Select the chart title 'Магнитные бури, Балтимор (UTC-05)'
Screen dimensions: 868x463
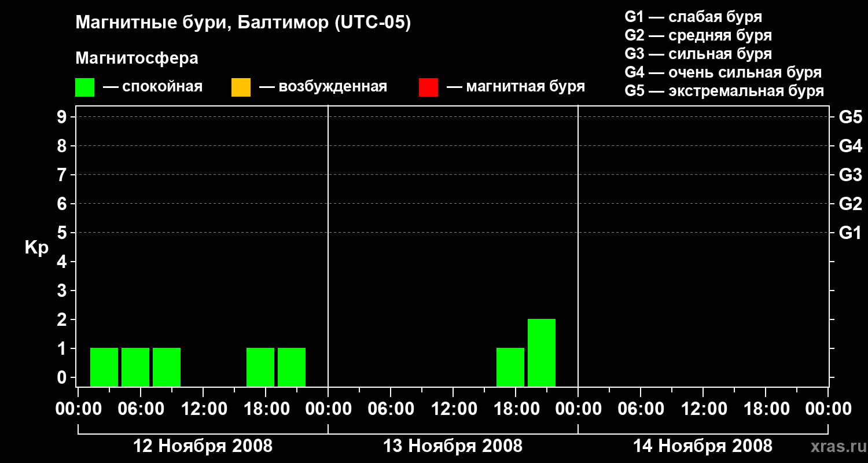pos(243,23)
